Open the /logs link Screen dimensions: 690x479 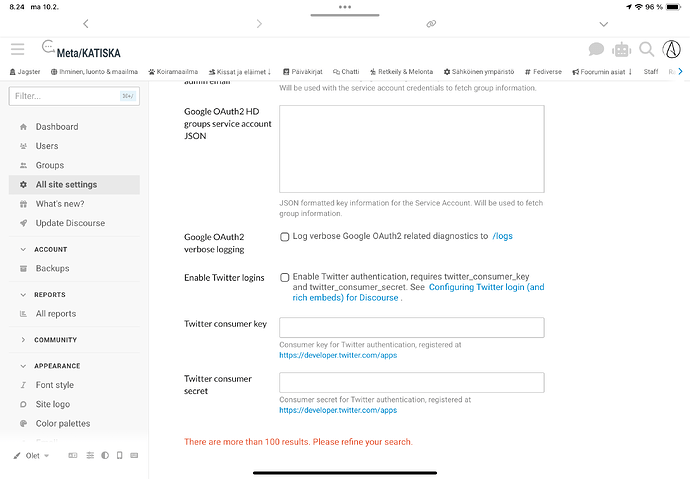[x=503, y=236]
